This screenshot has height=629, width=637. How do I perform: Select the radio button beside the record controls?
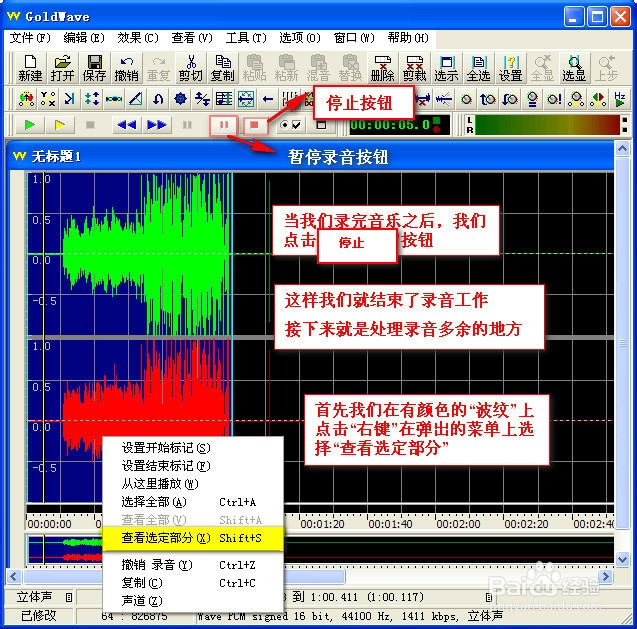coord(284,125)
